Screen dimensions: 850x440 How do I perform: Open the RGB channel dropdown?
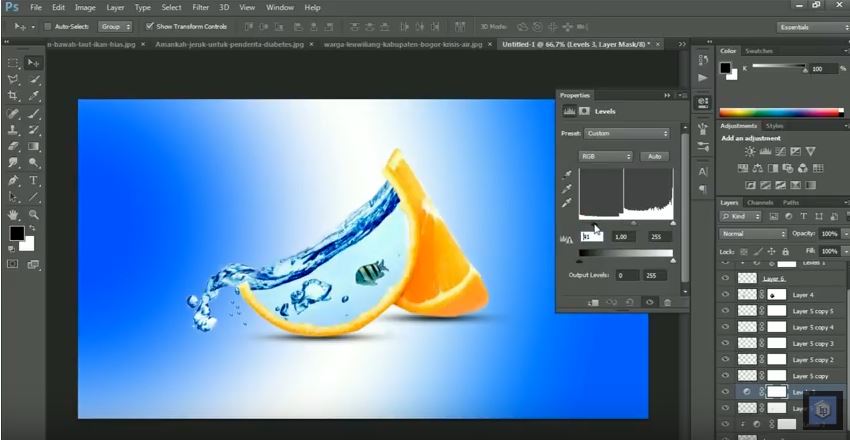tap(605, 156)
